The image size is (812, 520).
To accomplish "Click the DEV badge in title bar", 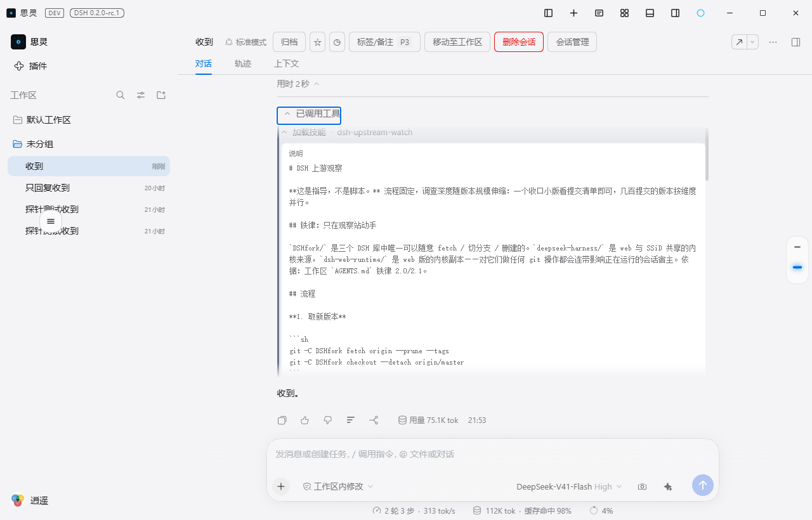I will 55,13.
